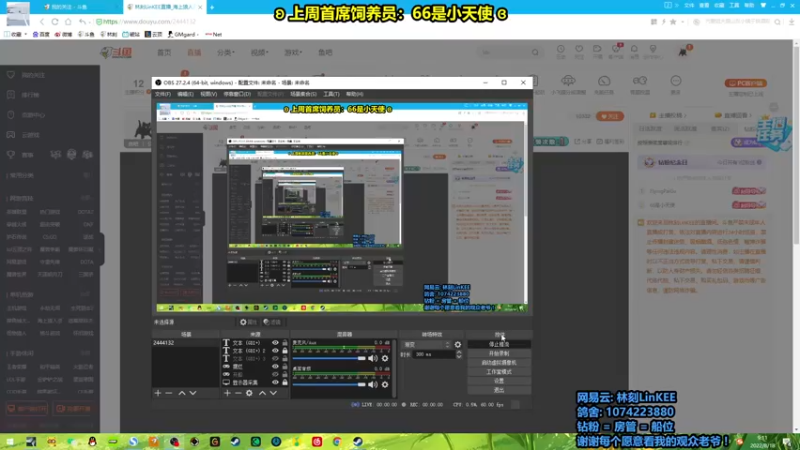
Task: Click 启动虚拟摄像机 in OBS controls
Action: tap(499, 362)
